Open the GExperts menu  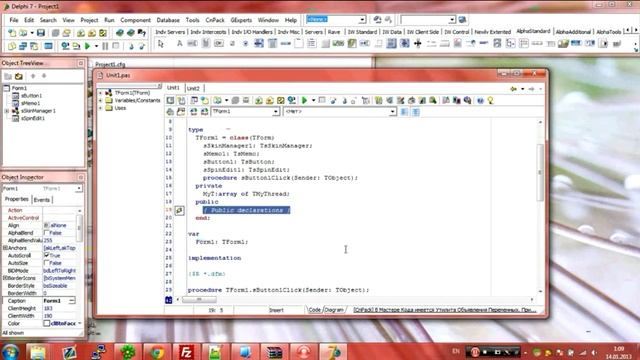tap(241, 20)
